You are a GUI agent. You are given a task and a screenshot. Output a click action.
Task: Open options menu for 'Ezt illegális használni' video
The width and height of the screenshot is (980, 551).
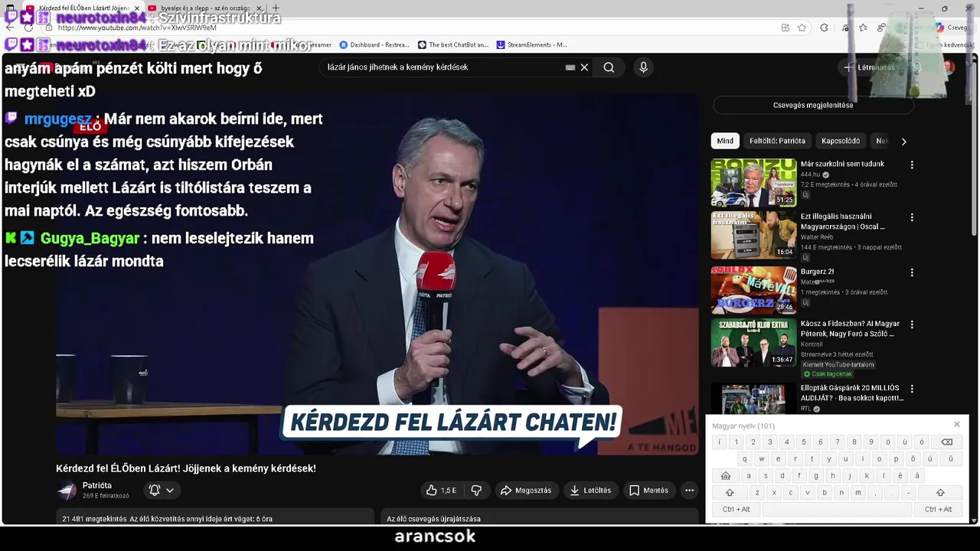[x=912, y=217]
